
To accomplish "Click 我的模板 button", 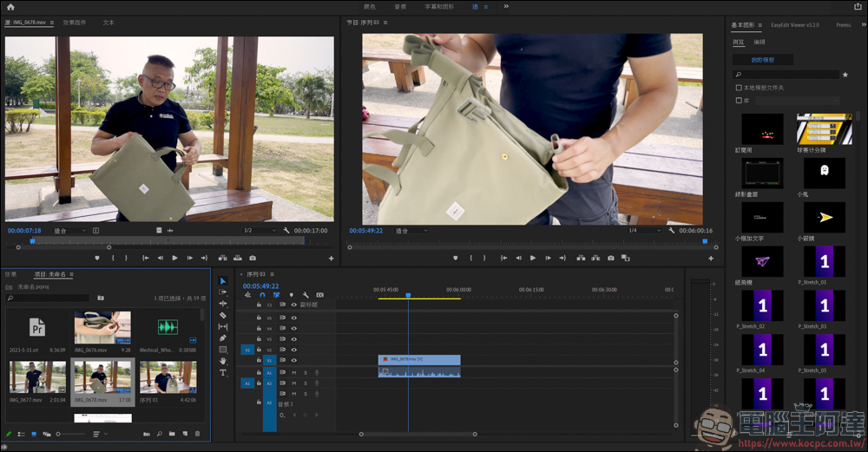I will pos(763,60).
